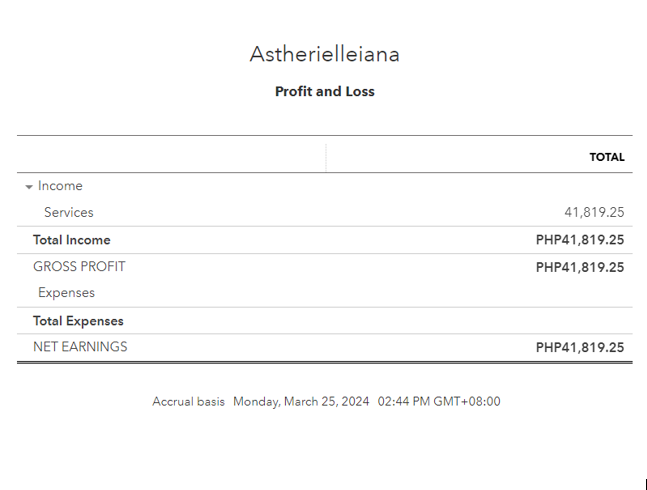Click the Total Expenses row label
Image resolution: width=647 pixels, height=490 pixels.
click(78, 321)
